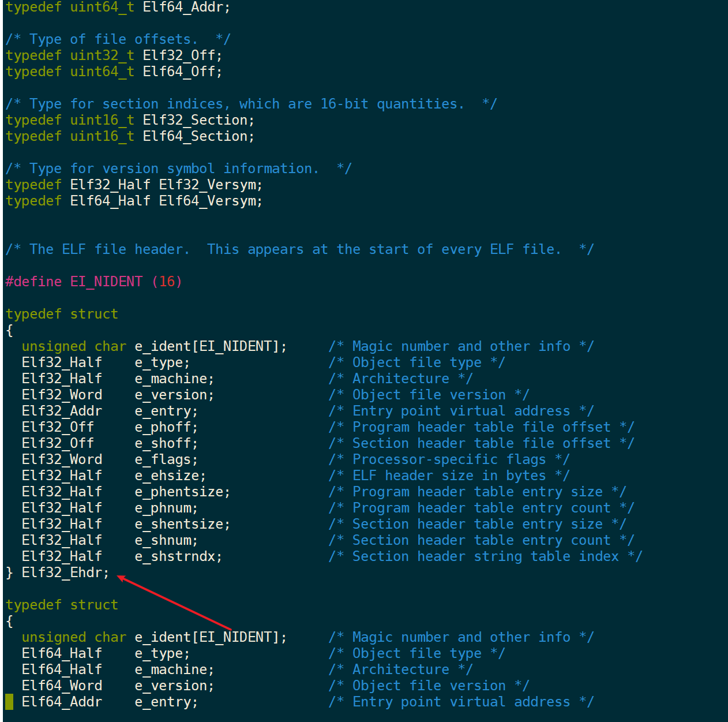Click the Elf64_Versym typedef name
This screenshot has height=722, width=728.
[x=209, y=201]
